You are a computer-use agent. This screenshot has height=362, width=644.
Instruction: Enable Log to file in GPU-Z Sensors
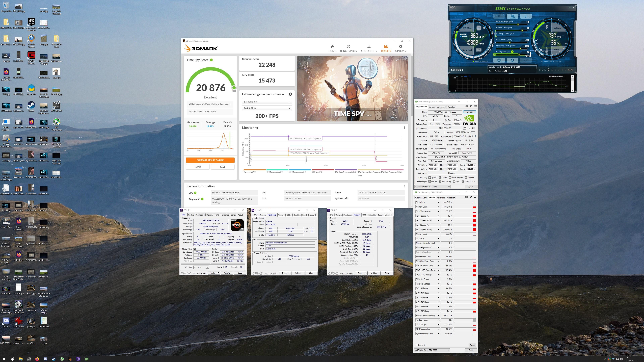[416, 345]
